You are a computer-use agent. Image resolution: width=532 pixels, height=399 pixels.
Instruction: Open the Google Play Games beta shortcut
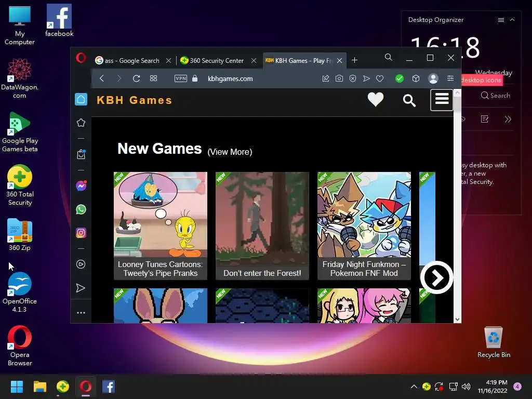(x=20, y=131)
